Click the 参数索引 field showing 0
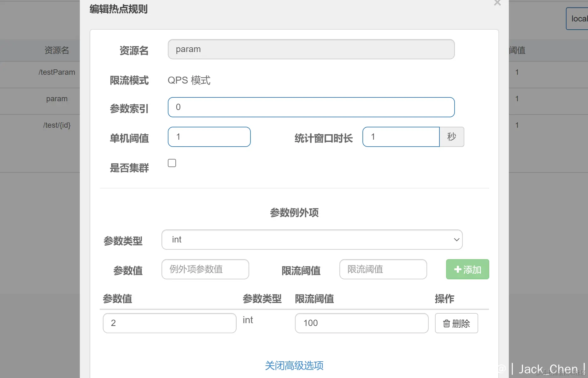The width and height of the screenshot is (588, 378). coord(311,107)
